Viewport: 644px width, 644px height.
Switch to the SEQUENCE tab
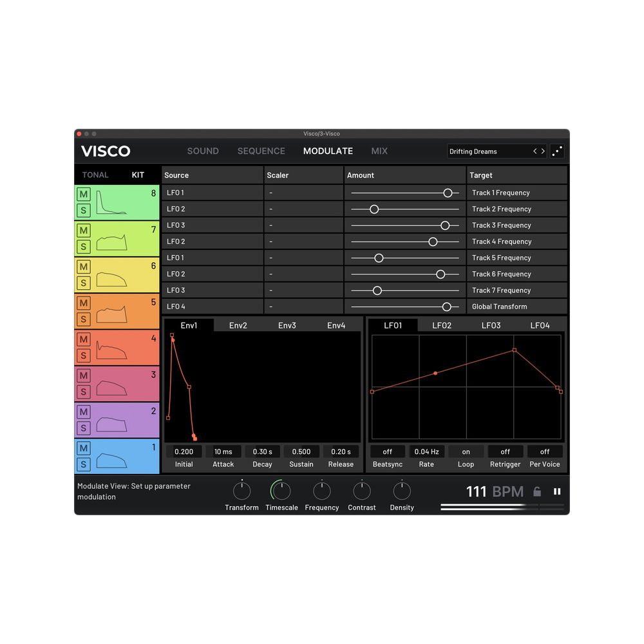coord(261,151)
